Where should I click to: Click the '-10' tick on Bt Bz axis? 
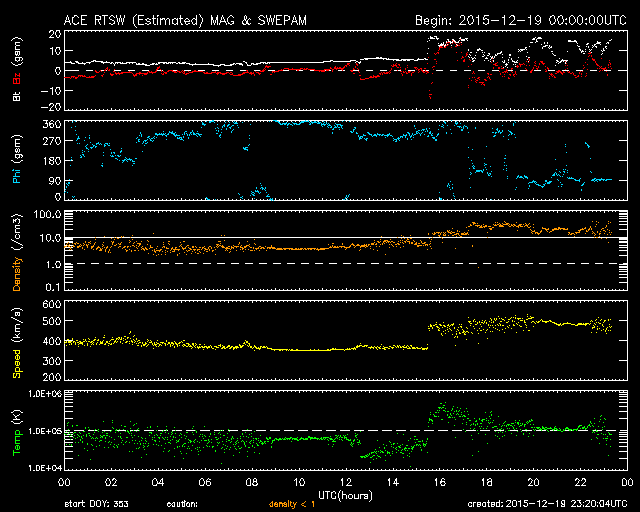[x=51, y=91]
